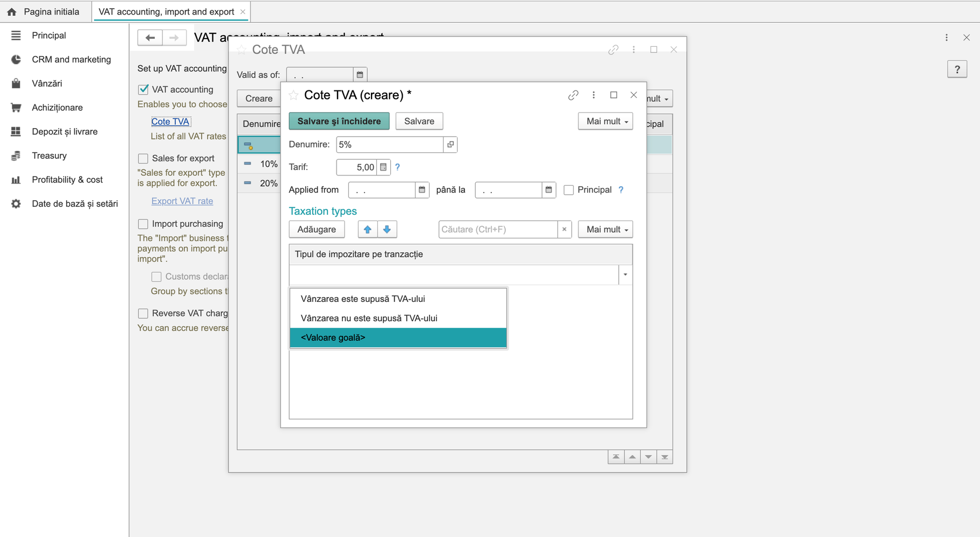Tick the Principal checkbox in the dialog
Image resolution: width=980 pixels, height=537 pixels.
(x=569, y=190)
